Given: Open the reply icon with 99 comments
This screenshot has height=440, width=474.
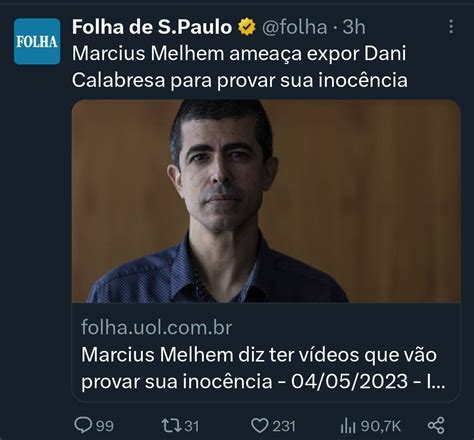Looking at the screenshot, I should click(x=83, y=425).
